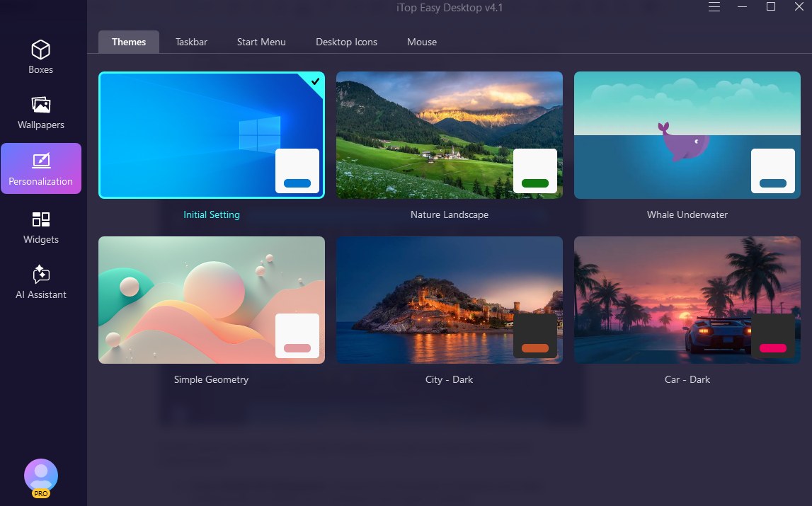Select the Simple Geometry theme

point(211,299)
